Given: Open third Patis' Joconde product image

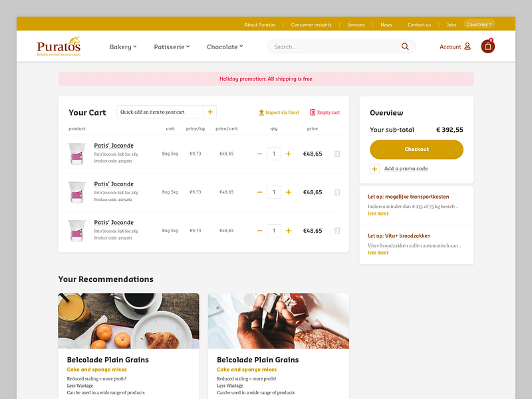Looking at the screenshot, I should coord(76,231).
